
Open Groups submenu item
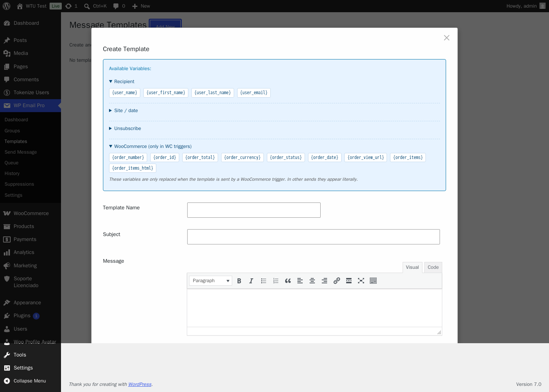coord(30,131)
